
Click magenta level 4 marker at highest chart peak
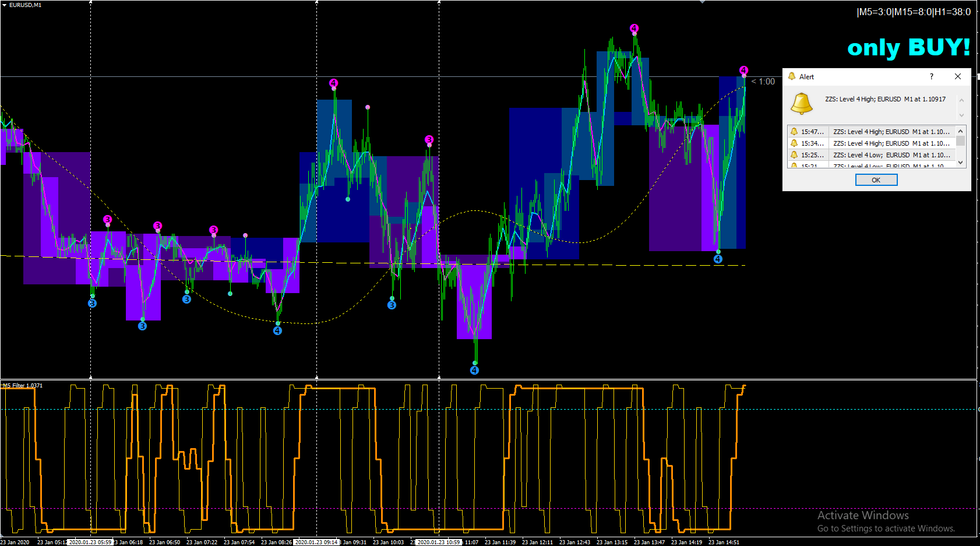[634, 29]
